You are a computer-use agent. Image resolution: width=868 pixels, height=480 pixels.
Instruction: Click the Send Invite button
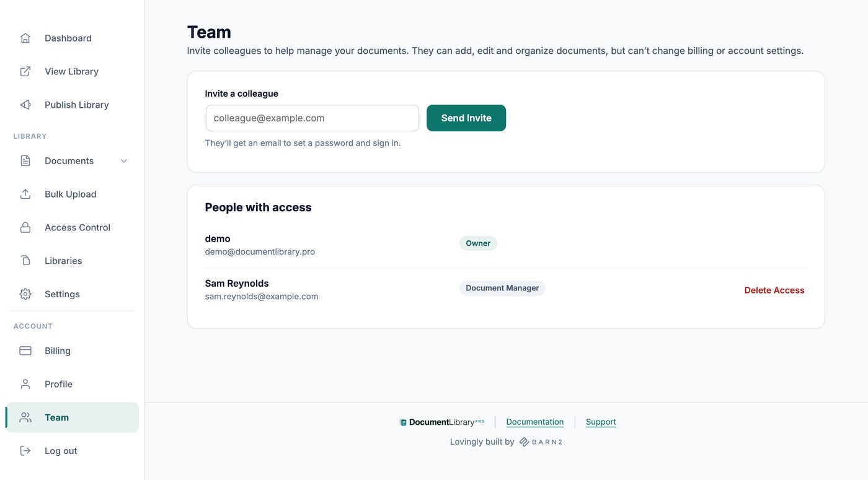tap(466, 118)
